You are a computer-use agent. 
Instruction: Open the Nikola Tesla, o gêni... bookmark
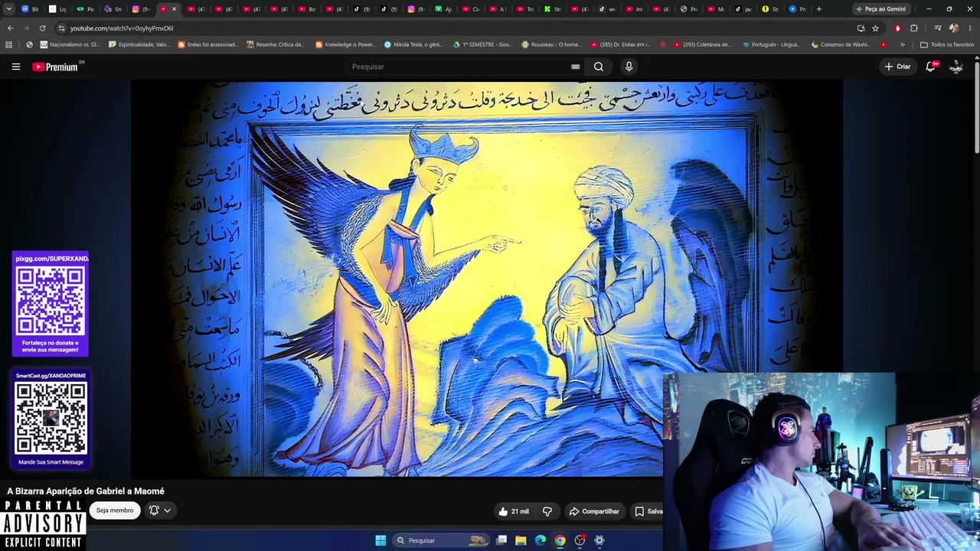pyautogui.click(x=414, y=44)
